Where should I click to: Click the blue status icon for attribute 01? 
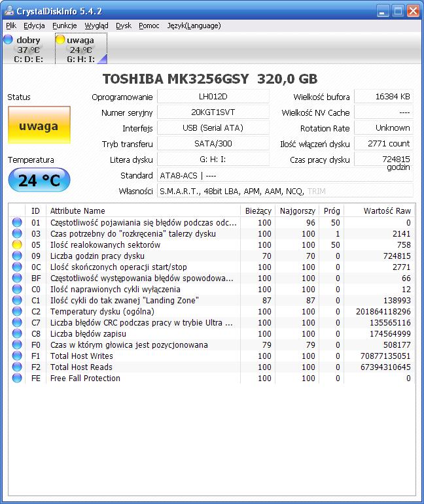[x=17, y=222]
